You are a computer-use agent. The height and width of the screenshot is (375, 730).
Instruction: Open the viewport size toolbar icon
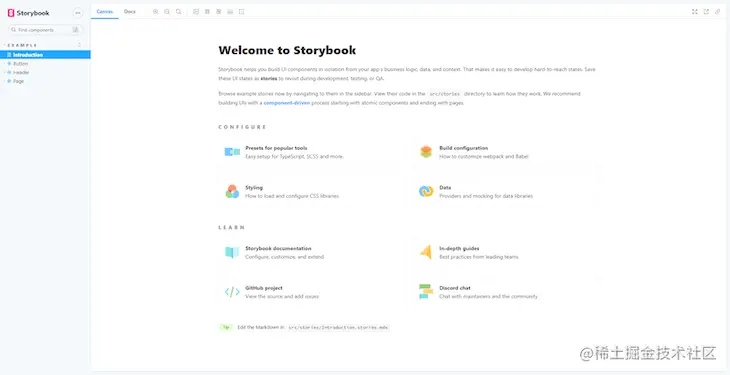[x=218, y=12]
